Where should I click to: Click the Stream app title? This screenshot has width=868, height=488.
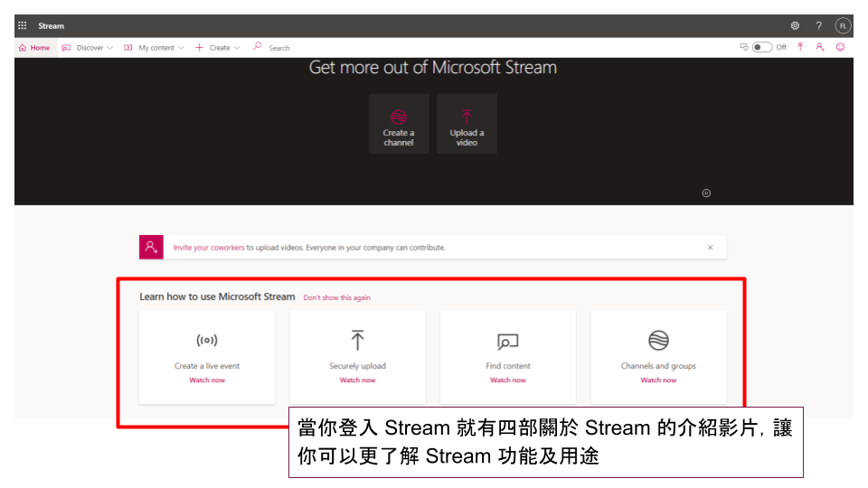[51, 25]
